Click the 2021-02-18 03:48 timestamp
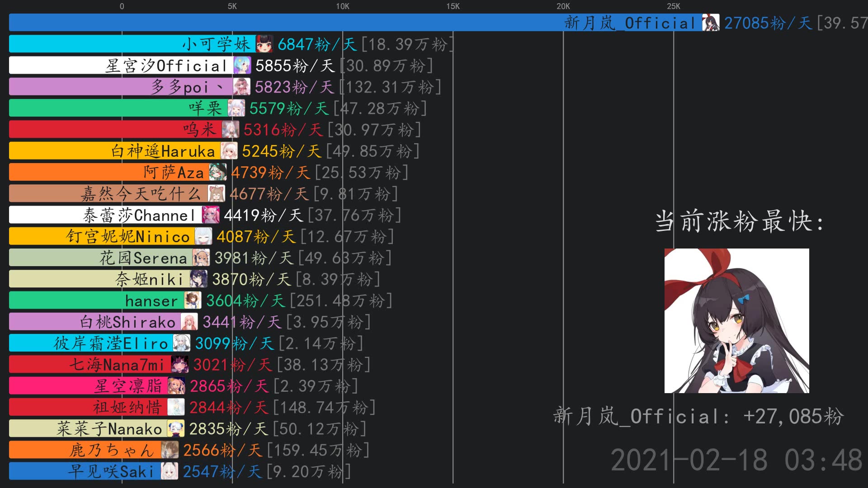The width and height of the screenshot is (868, 488). [736, 460]
